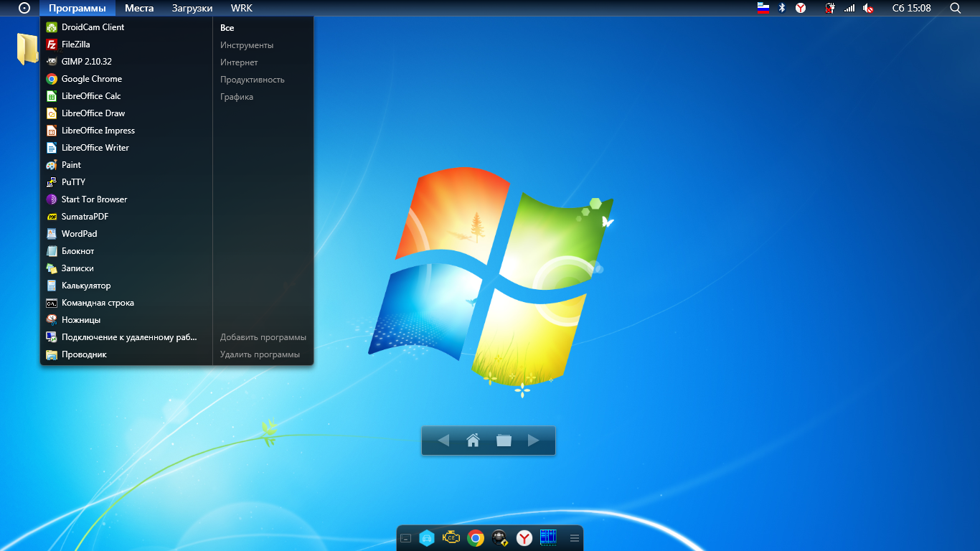Open SumatraPDF

(126, 217)
